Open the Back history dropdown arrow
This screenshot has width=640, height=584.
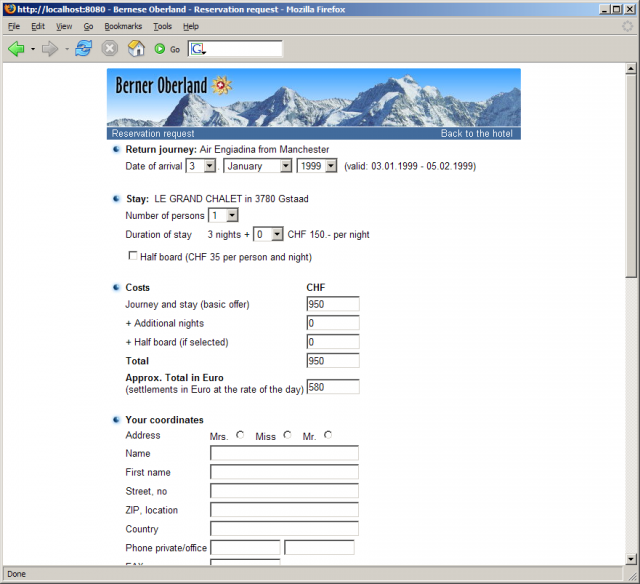pos(33,49)
